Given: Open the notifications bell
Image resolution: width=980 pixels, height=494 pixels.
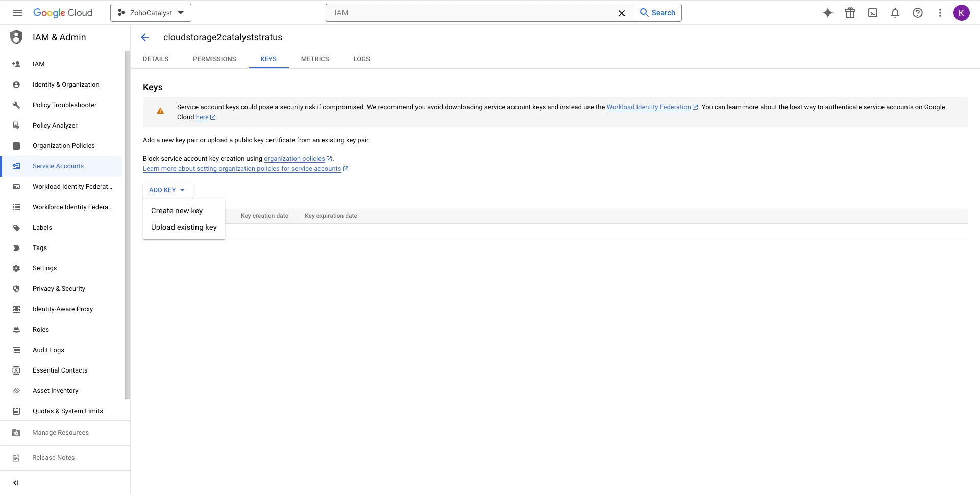Looking at the screenshot, I should tap(895, 13).
